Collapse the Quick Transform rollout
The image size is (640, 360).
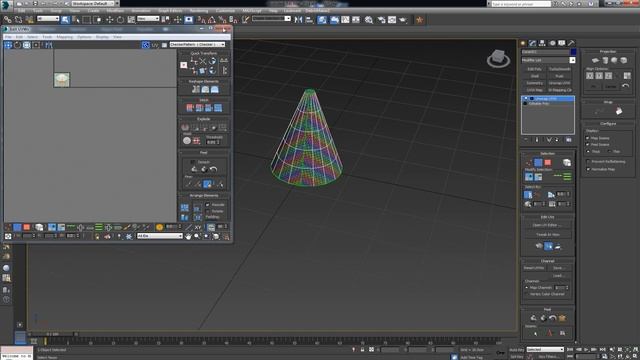tap(204, 53)
